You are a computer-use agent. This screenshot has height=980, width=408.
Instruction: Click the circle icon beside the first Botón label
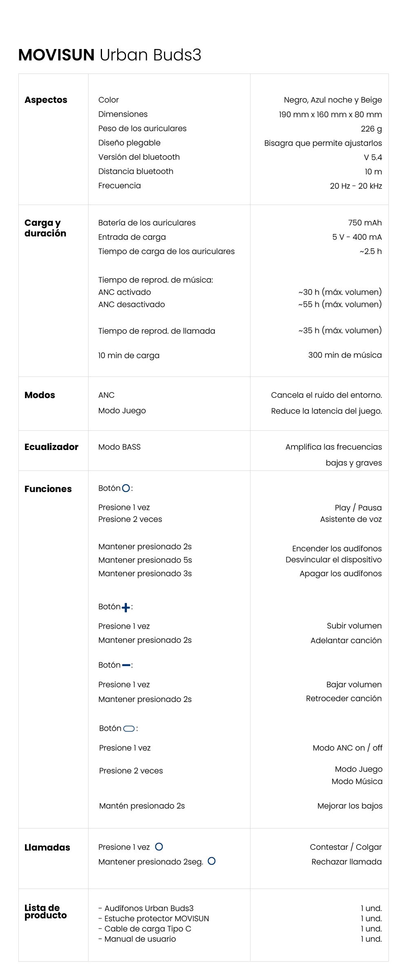pos(126,488)
